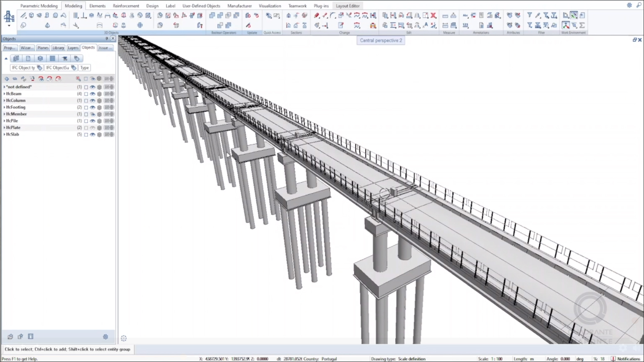Click the Central perspective:2 viewport title
Screen dimensions: 644x362
point(381,40)
